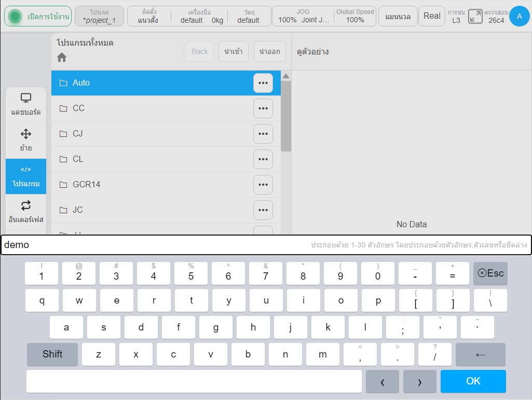Tap the backslash key
The width and height of the screenshot is (532, 400).
(490, 300)
